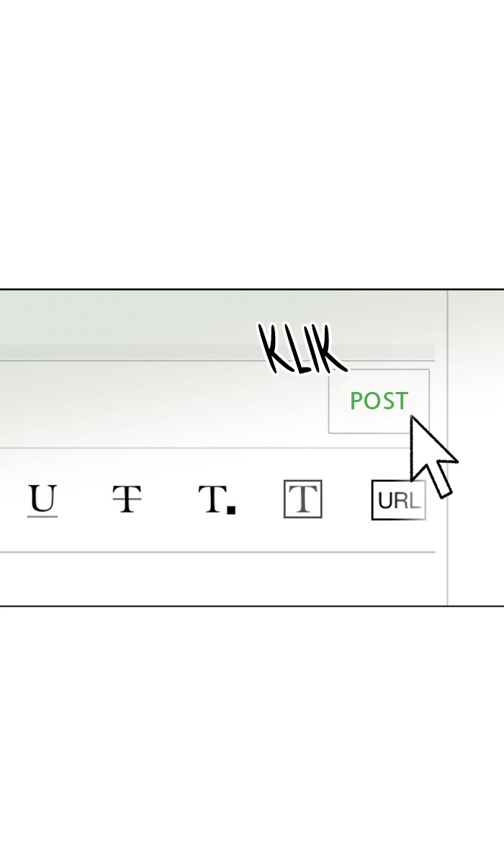The image size is (504, 856).
Task: Click the drawn arrow cursor graphic
Action: click(433, 456)
